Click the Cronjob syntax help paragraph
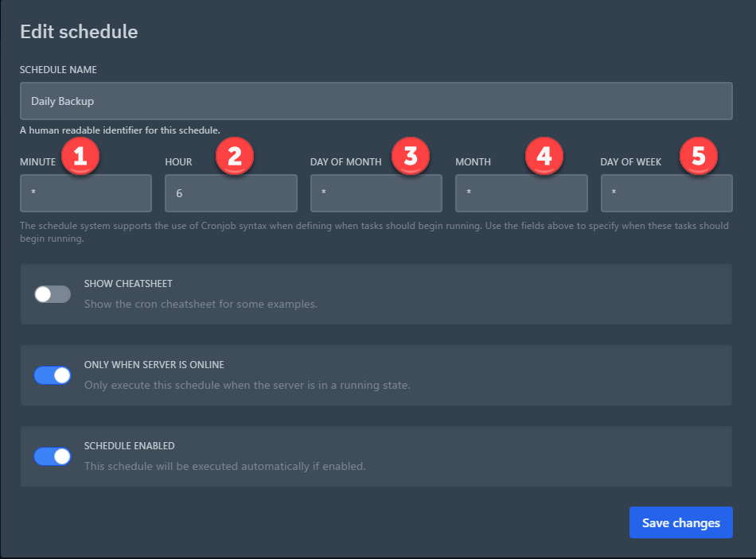756x559 pixels. tap(374, 232)
